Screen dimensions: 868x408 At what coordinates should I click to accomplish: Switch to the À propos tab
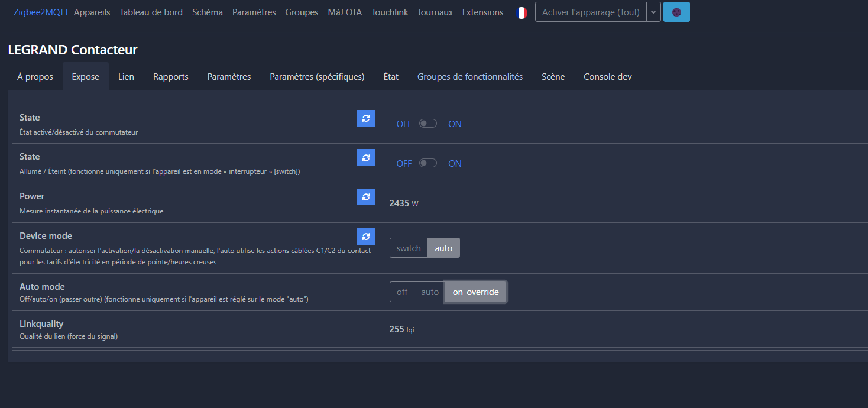click(x=35, y=77)
